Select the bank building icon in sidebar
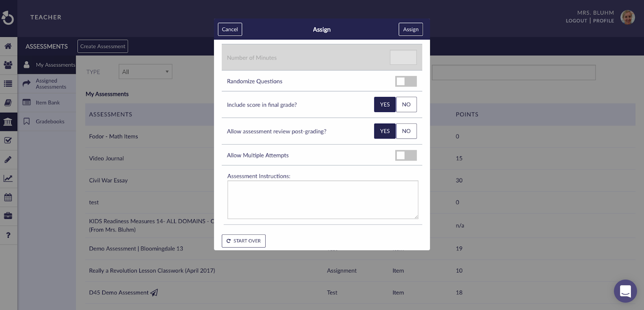The width and height of the screenshot is (644, 310). pyautogui.click(x=8, y=122)
